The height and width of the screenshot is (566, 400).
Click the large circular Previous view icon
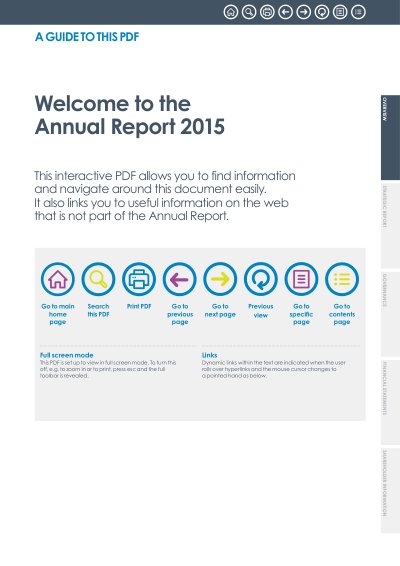click(x=261, y=279)
